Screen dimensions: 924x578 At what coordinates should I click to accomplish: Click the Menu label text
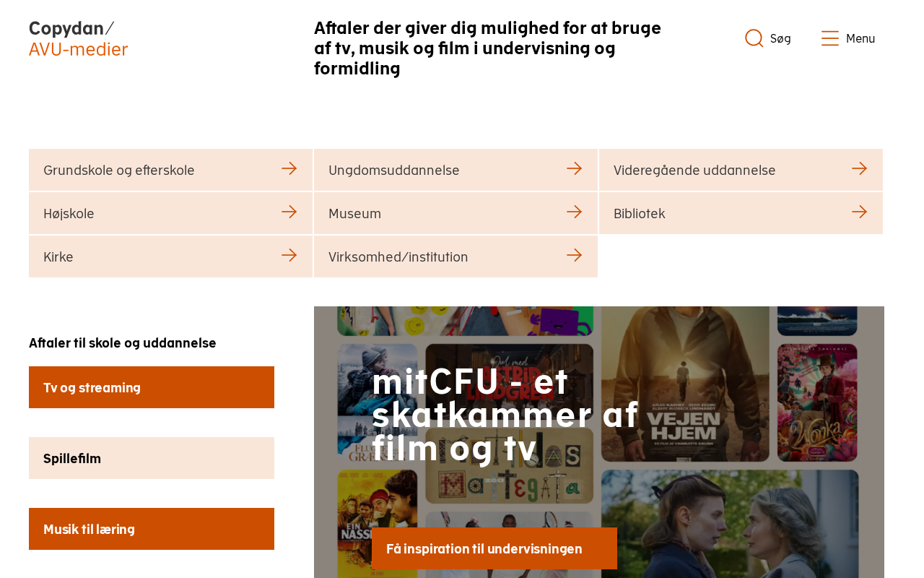(860, 38)
